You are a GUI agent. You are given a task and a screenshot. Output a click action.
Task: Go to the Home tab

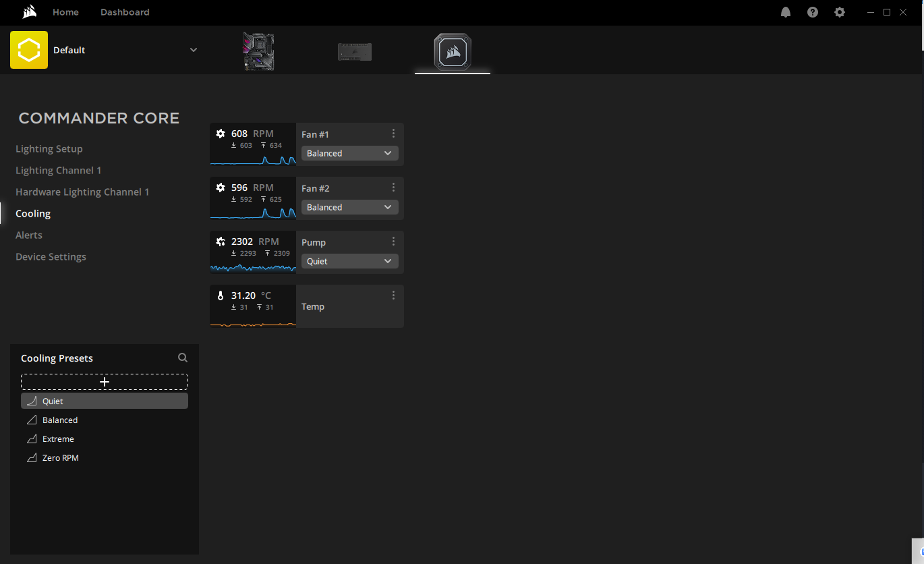65,12
